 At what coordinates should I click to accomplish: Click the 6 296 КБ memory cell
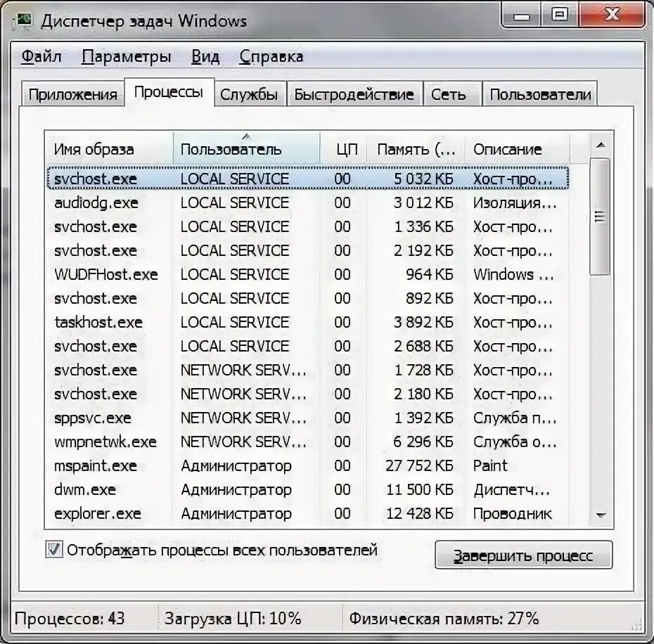click(423, 442)
